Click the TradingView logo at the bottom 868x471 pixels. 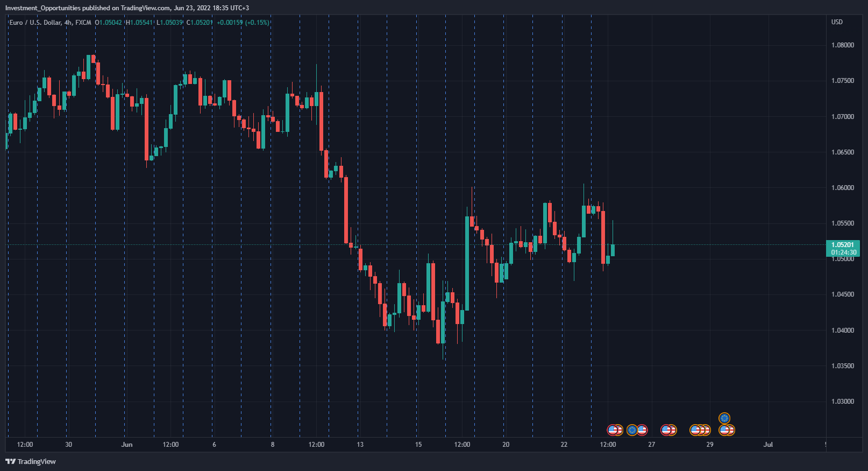[31, 461]
